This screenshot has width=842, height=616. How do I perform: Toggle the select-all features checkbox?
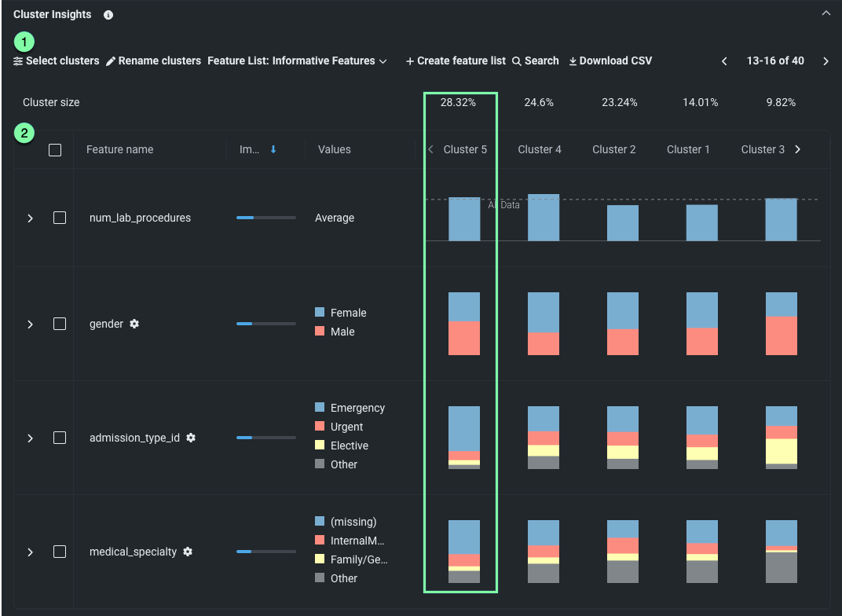click(x=55, y=150)
